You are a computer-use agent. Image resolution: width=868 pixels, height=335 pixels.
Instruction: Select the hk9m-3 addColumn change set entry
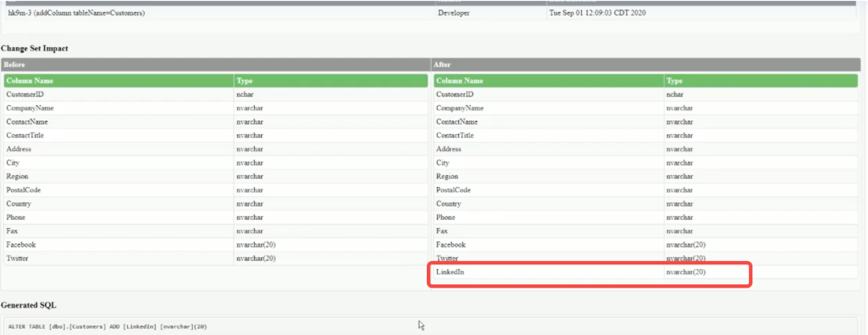tap(76, 13)
